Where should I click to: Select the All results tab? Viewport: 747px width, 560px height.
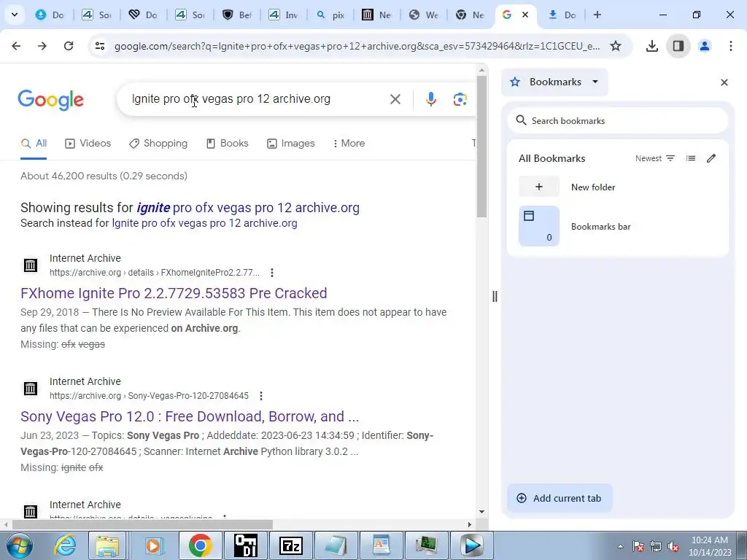[34, 144]
